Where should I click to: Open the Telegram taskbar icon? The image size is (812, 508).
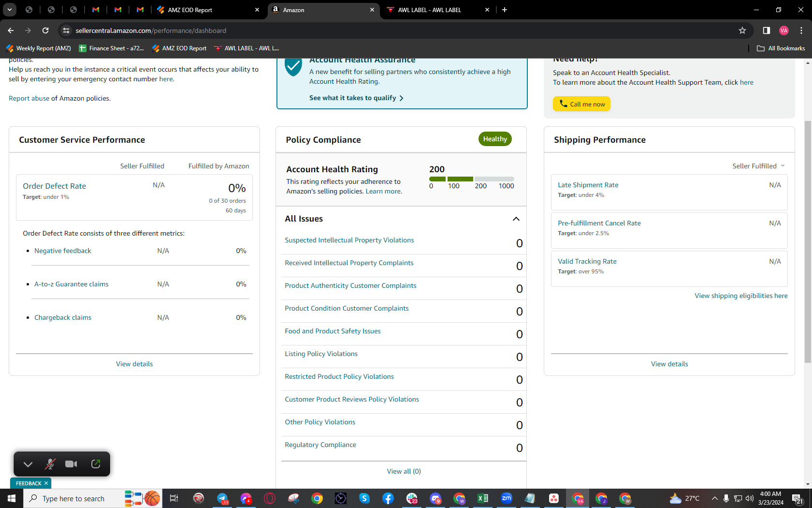click(x=222, y=498)
